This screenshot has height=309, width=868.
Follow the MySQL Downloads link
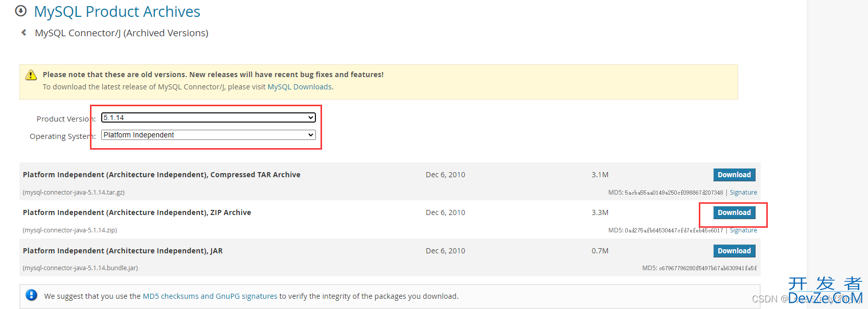pos(300,87)
